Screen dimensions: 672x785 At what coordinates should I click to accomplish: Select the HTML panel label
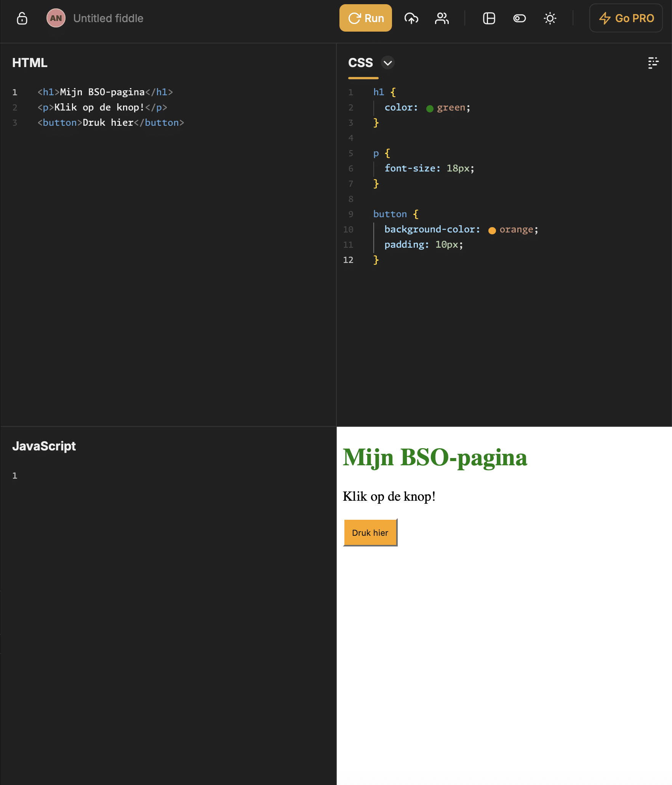(x=30, y=63)
